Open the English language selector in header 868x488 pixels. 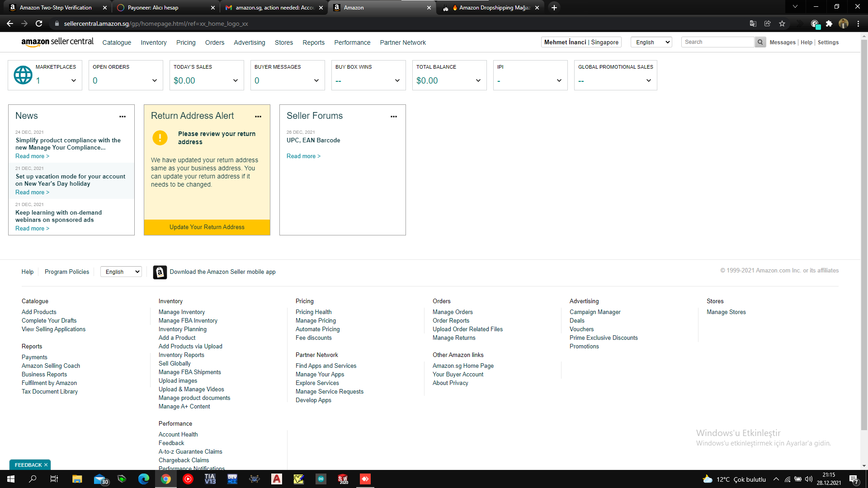pos(651,42)
